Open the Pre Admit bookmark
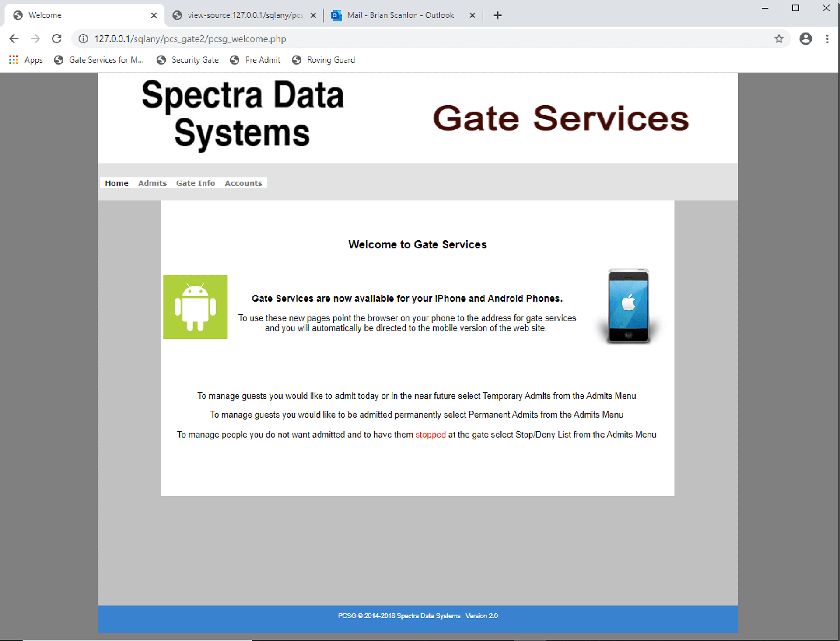The width and height of the screenshot is (840, 641). point(255,60)
